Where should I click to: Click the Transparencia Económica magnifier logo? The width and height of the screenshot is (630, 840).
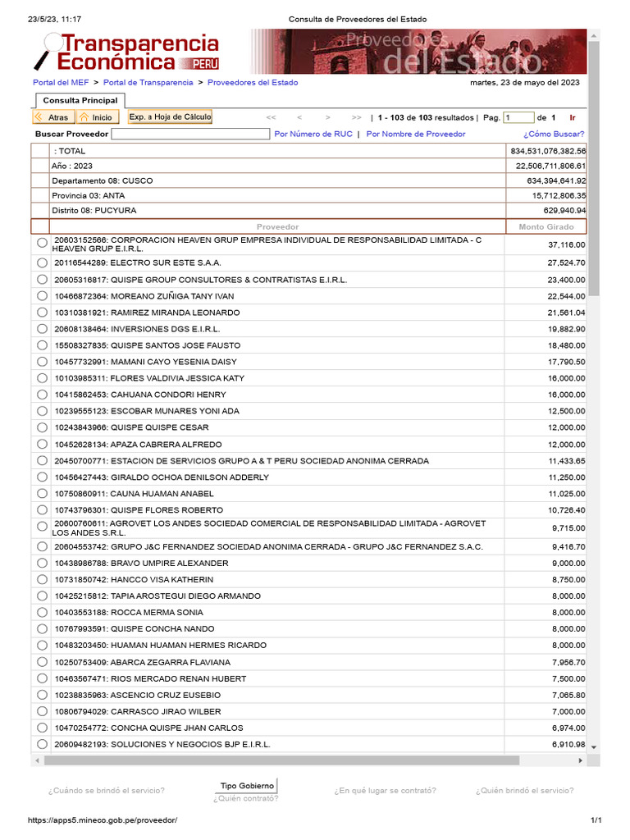pos(126,52)
